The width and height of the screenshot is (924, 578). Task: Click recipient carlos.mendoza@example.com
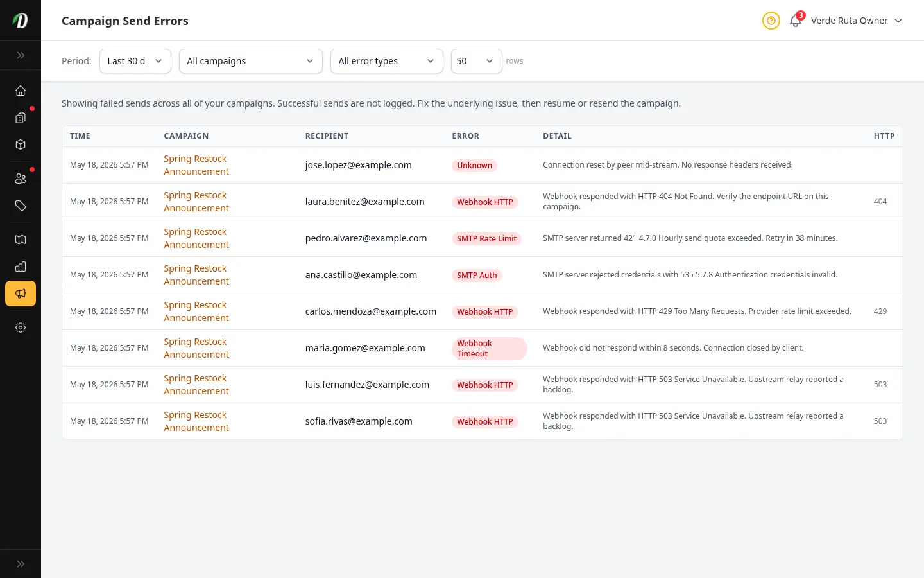371,311
